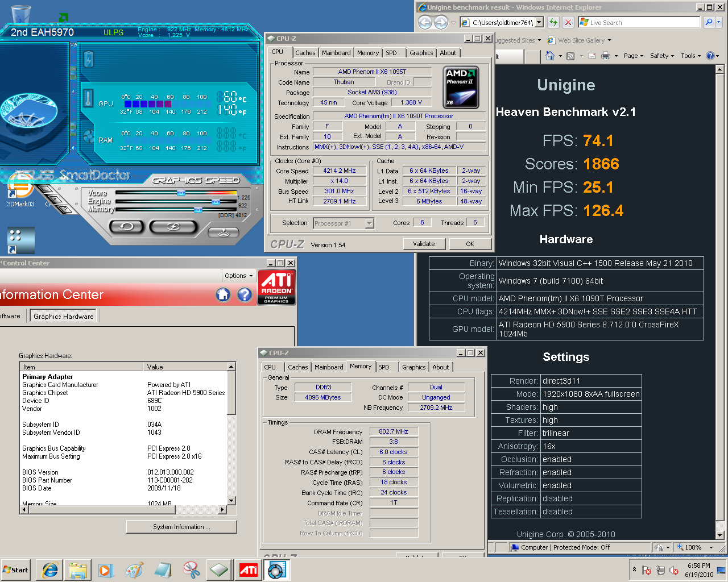Click Internet Explorer Forward arrow button
728x582 pixels.
coord(441,22)
